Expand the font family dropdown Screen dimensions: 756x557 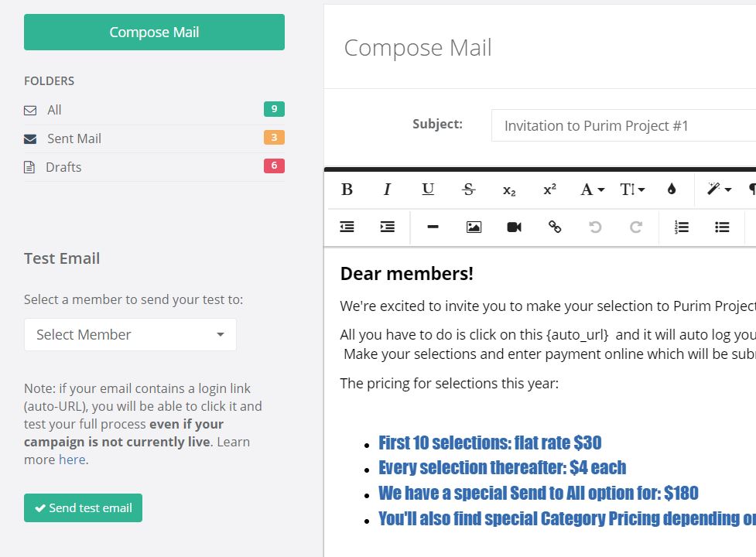(x=592, y=190)
